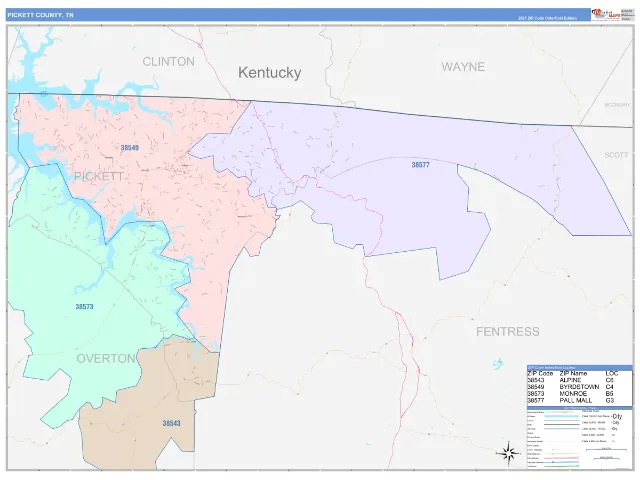This screenshot has height=480, width=640.
Task: Click the 'PICKETT' county label
Action: tap(98, 176)
